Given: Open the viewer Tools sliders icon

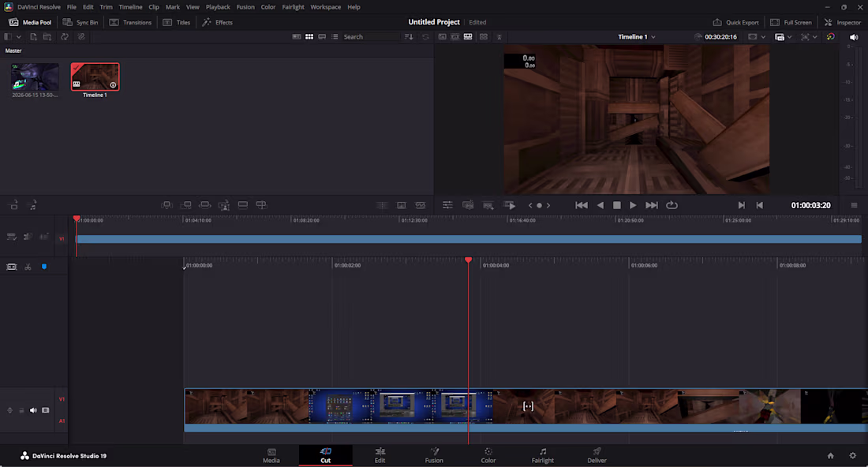Looking at the screenshot, I should 447,205.
